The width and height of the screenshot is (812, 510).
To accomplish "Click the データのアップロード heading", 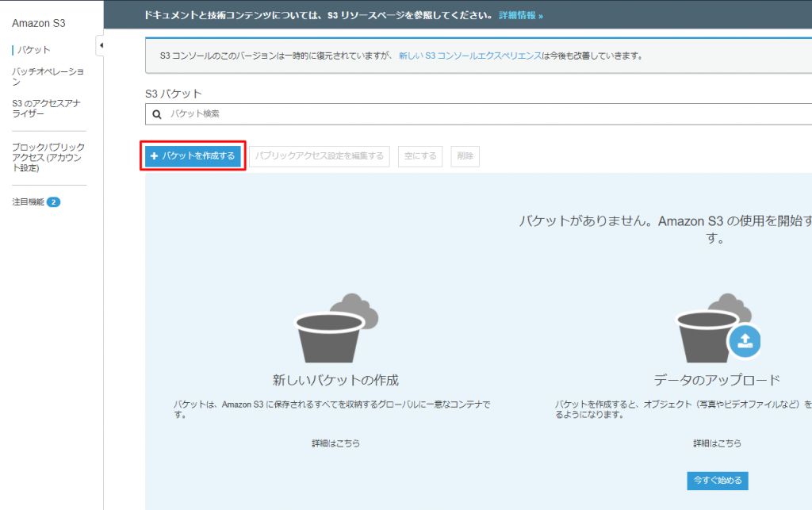I will [x=717, y=380].
